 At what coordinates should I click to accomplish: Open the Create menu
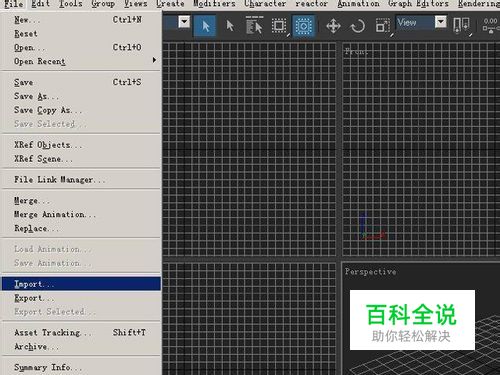[x=170, y=4]
